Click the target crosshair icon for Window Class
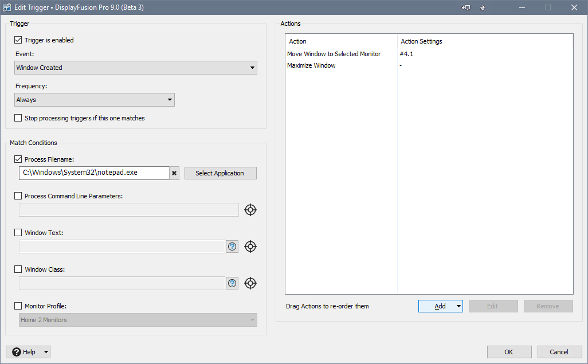 coord(250,283)
